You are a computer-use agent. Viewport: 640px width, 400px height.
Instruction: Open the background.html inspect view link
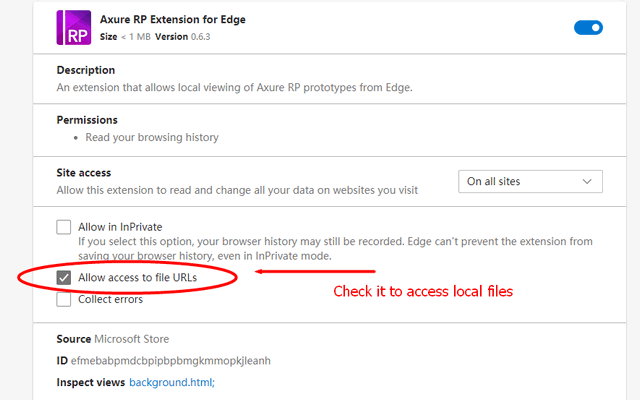[x=172, y=382]
